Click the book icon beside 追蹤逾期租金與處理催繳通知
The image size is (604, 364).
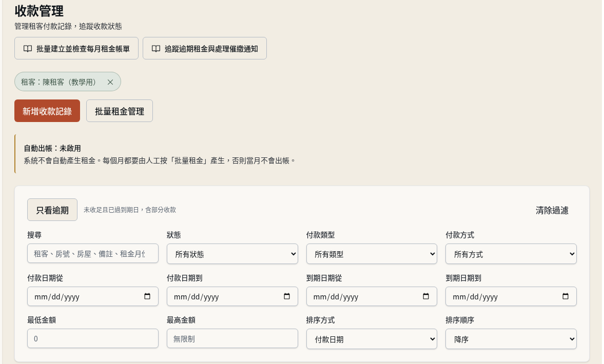(x=156, y=49)
